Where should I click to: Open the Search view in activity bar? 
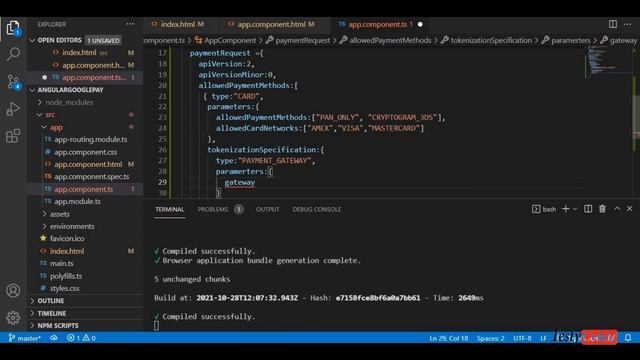click(13, 54)
